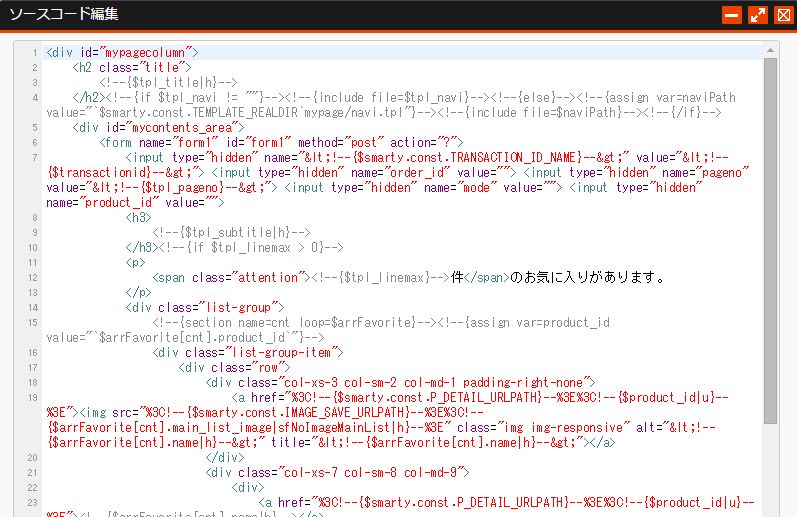Click the span class="attention" text

tap(231, 278)
